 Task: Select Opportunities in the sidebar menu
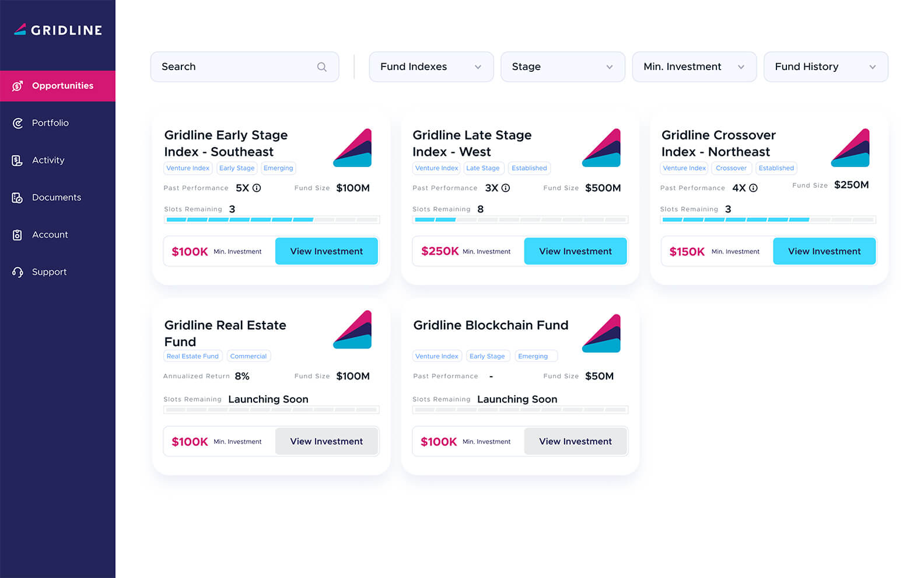62,86
